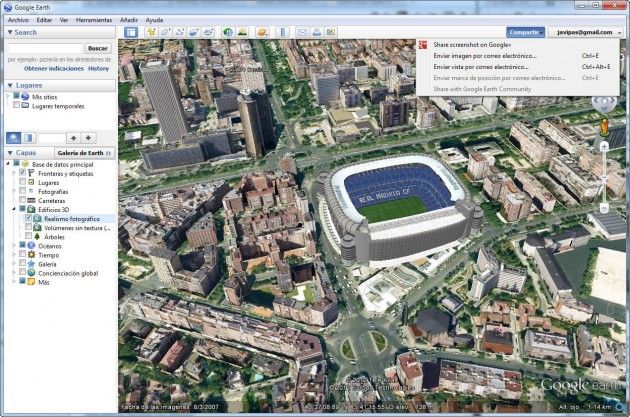This screenshot has height=417, width=630.
Task: Click the historical imagery clock icon
Action: [228, 32]
